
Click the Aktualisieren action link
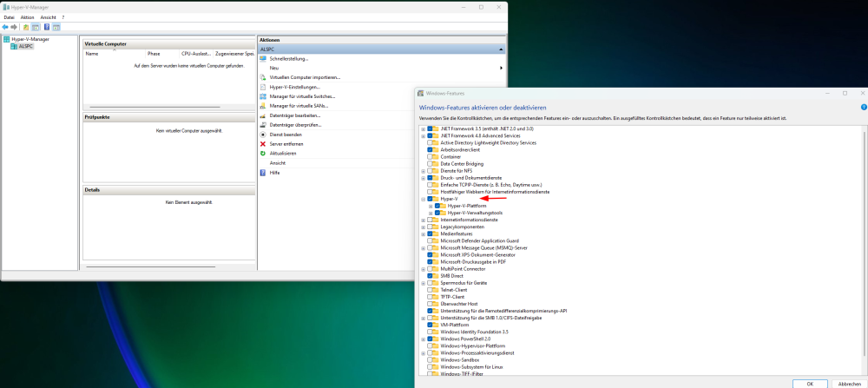[283, 154]
